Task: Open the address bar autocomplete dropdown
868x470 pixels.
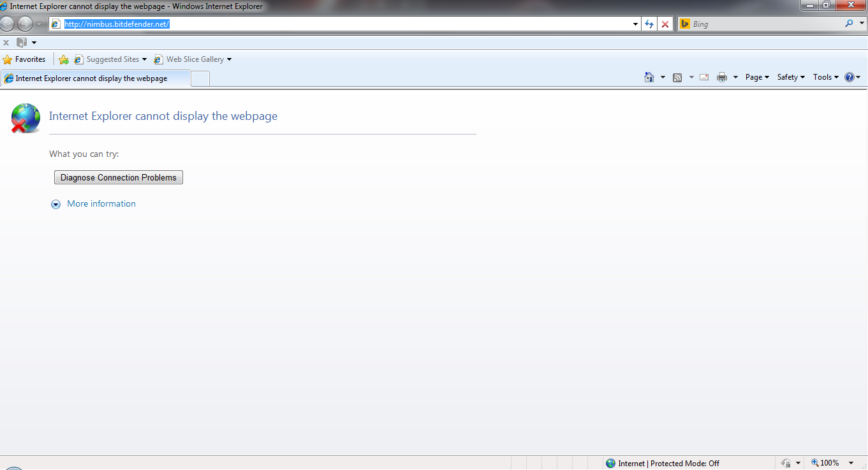Action: pos(635,24)
